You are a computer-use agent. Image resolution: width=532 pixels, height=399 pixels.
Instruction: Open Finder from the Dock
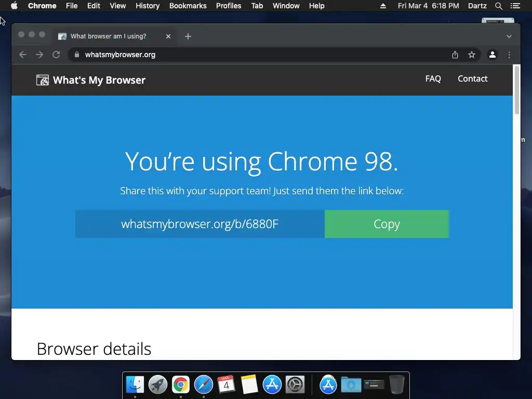click(x=135, y=385)
